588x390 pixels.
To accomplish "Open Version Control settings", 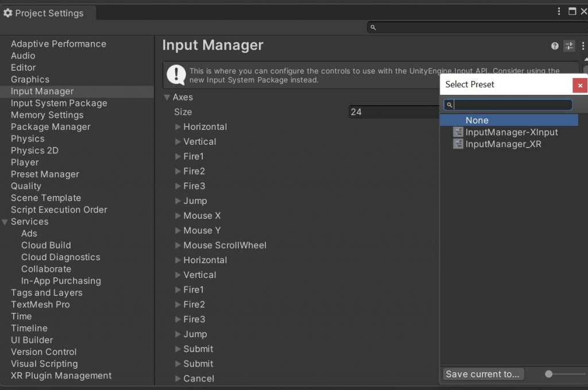I will (x=44, y=352).
